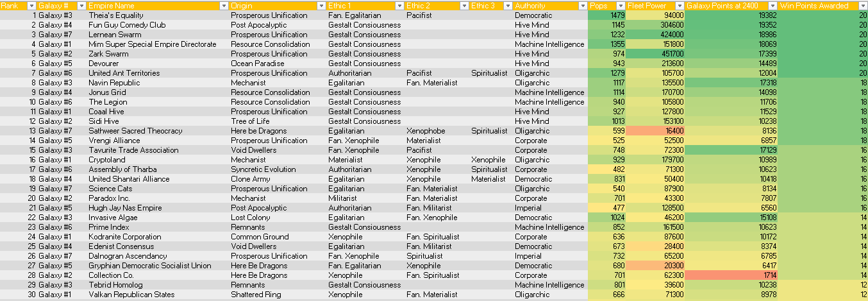
Task: Select the Coaal Hive cell
Action: 158,112
